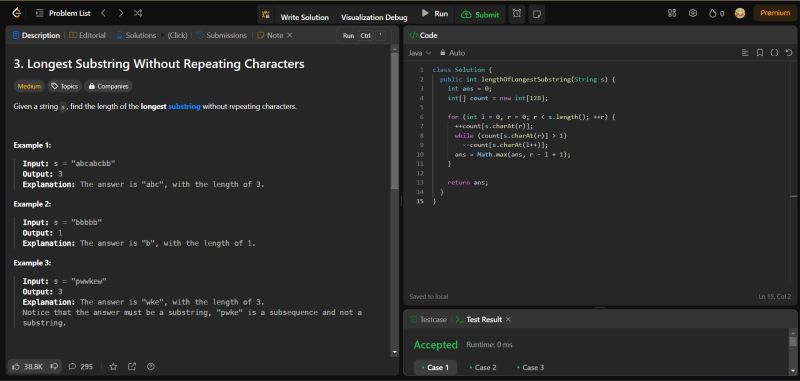
Task: Go to previous problem arrow
Action: coord(104,13)
